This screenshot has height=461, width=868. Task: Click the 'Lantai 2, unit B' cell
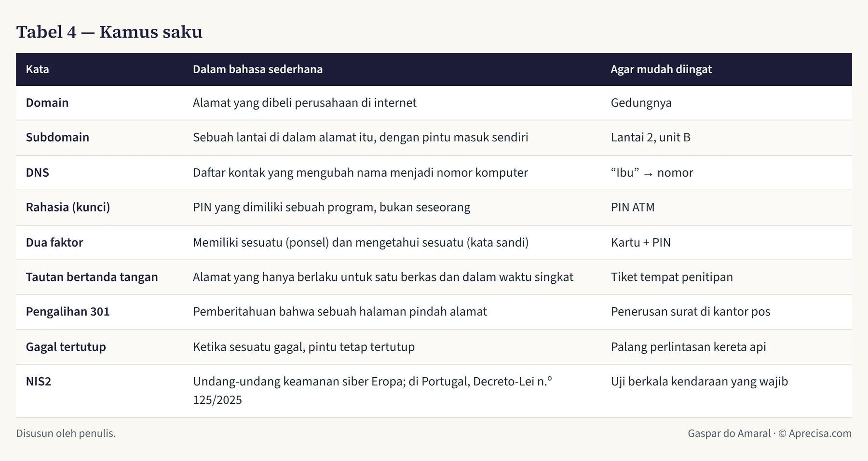651,137
